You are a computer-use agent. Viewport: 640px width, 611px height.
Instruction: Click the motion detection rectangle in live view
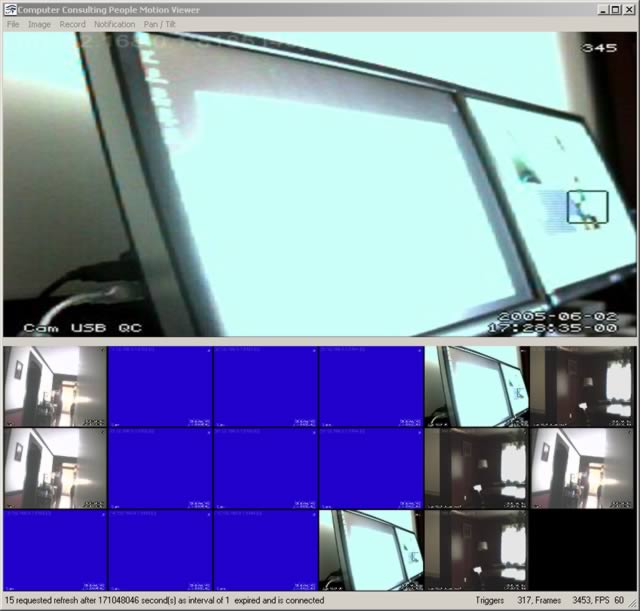pyautogui.click(x=587, y=207)
